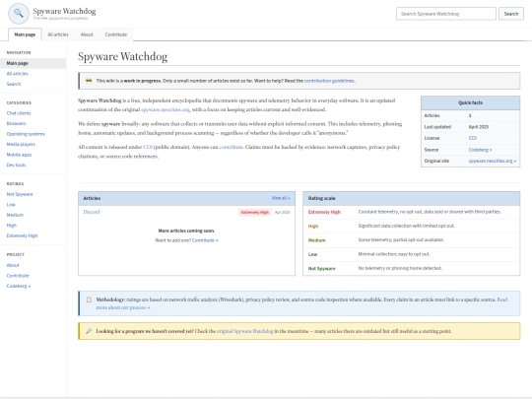
Task: Filter by Low rating in sidebar
Action: coord(11,205)
